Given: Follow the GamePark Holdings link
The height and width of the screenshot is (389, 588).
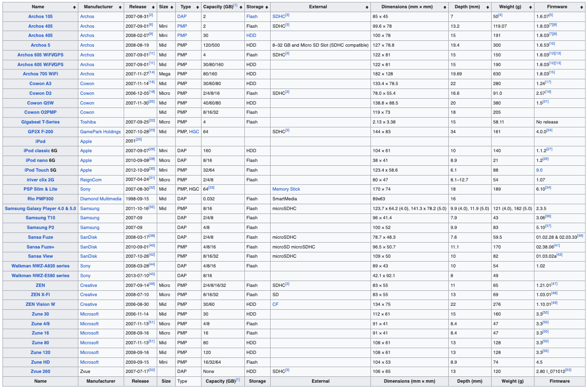Looking at the screenshot, I should [x=101, y=132].
